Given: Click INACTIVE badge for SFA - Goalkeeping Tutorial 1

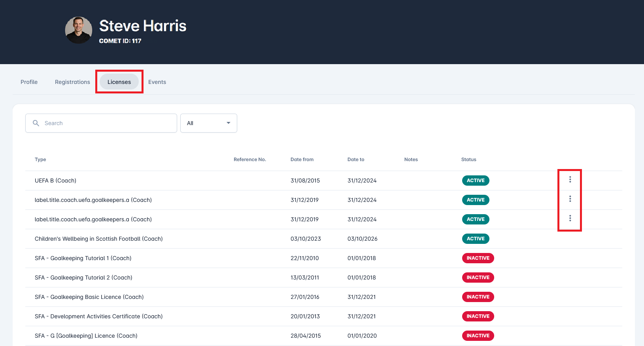Looking at the screenshot, I should click(x=478, y=258).
